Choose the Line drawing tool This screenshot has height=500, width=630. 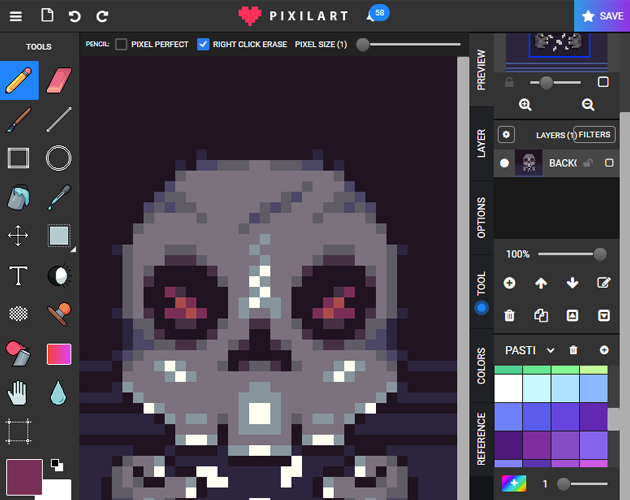(x=59, y=119)
